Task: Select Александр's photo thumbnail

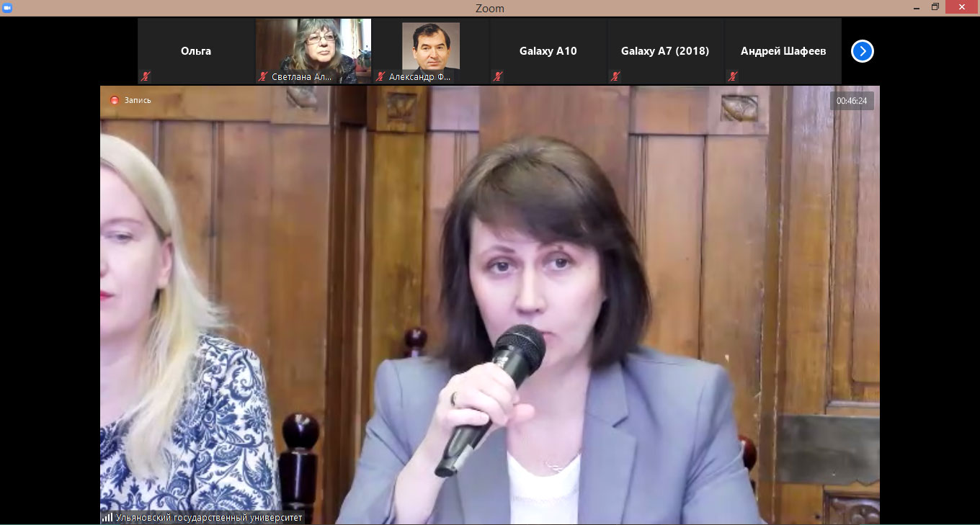Action: click(431, 51)
